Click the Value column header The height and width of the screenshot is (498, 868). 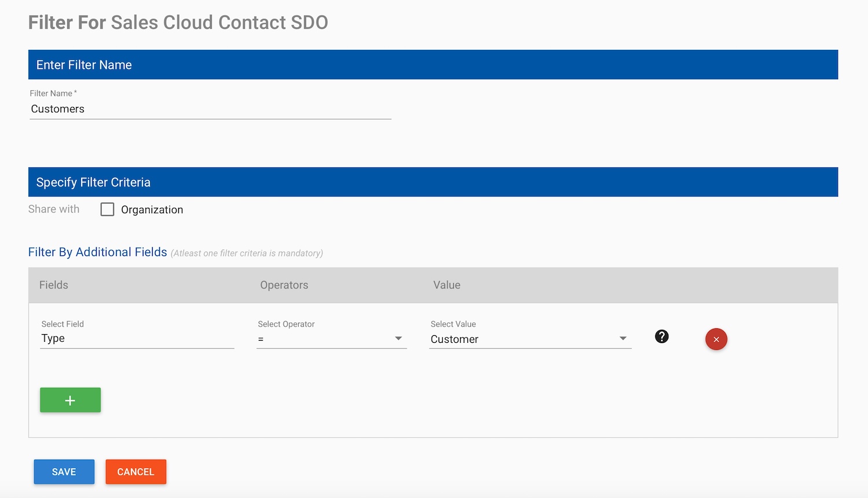pos(447,285)
